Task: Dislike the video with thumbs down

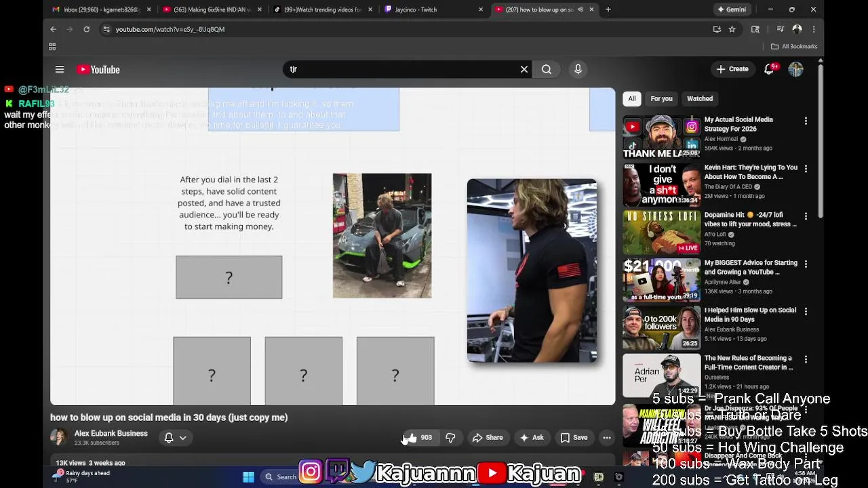Action: [x=450, y=438]
